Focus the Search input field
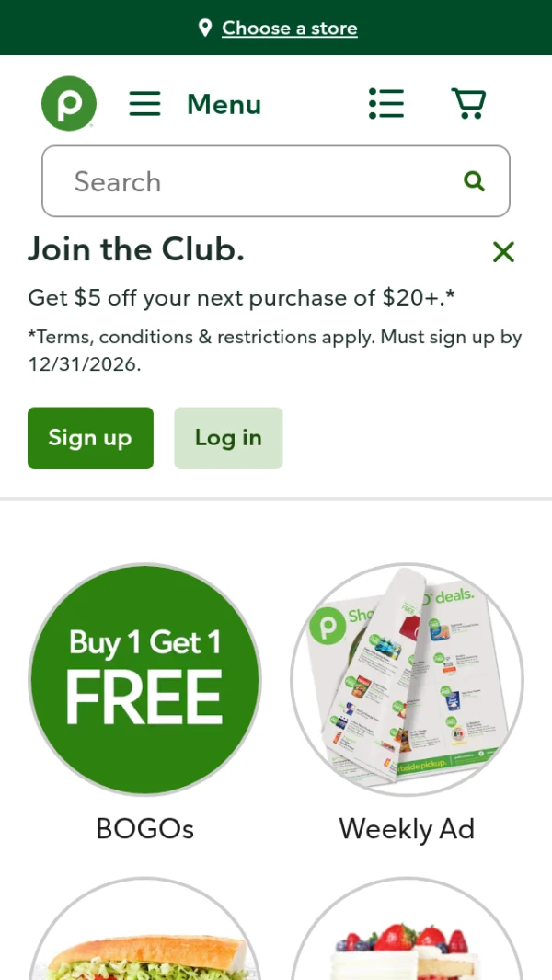Viewport: 552px width, 980px height. click(276, 181)
